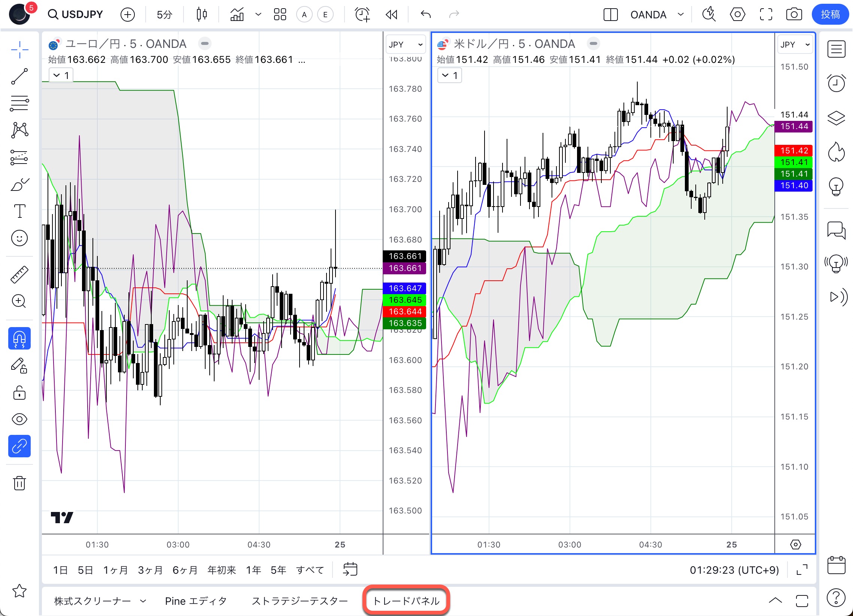Toggle drawing sync link button
The width and height of the screenshot is (853, 616).
pyautogui.click(x=19, y=446)
